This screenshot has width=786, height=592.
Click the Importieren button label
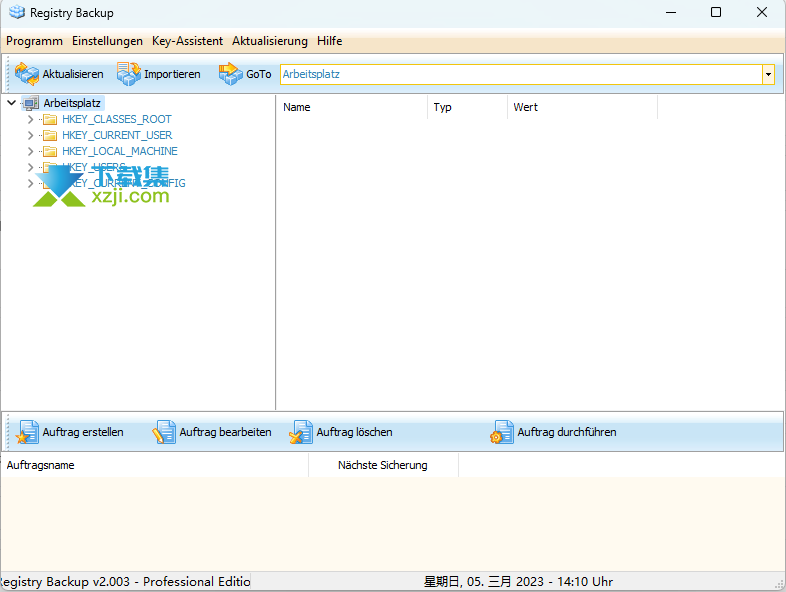pyautogui.click(x=172, y=74)
